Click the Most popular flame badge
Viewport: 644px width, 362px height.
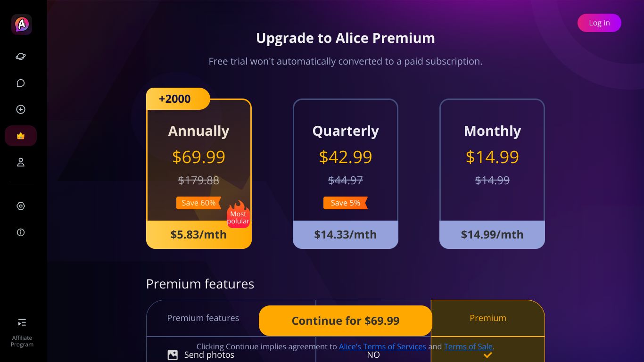click(238, 214)
